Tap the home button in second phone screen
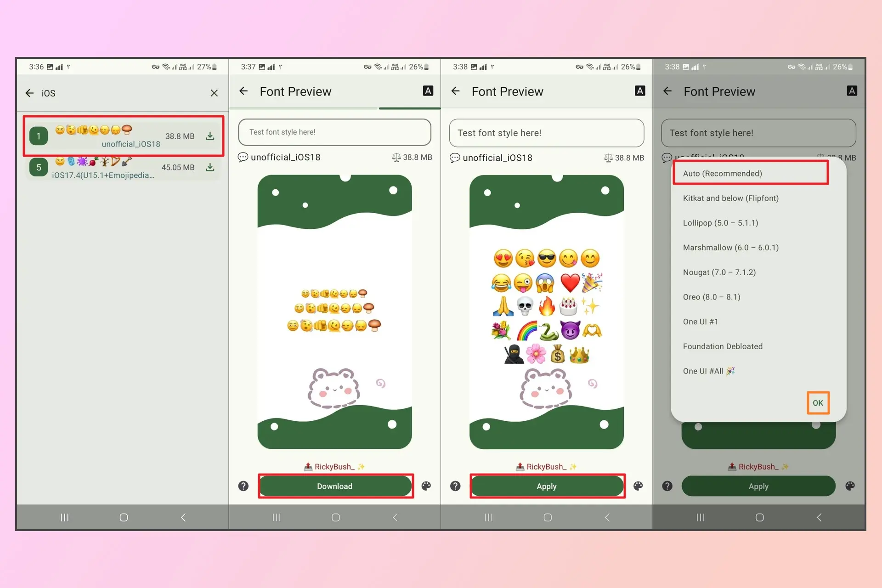The image size is (882, 588). (x=336, y=518)
